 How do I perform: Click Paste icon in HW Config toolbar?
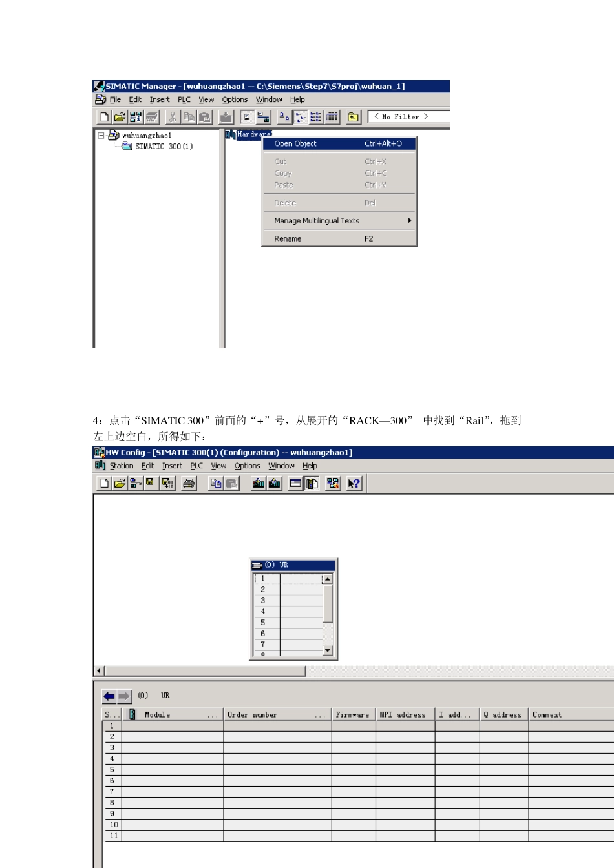(231, 483)
